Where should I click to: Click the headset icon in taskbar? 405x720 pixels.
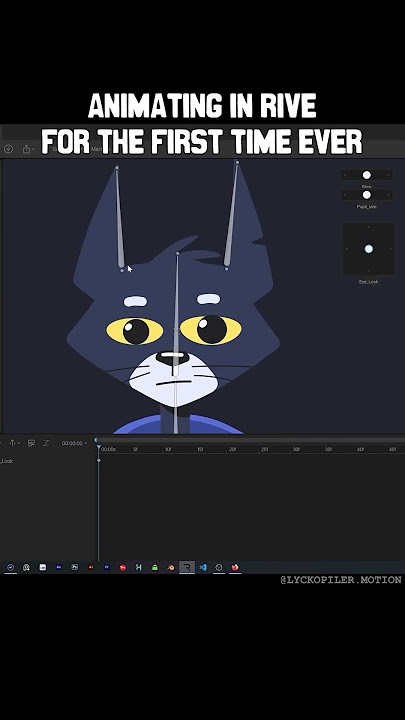point(26,568)
